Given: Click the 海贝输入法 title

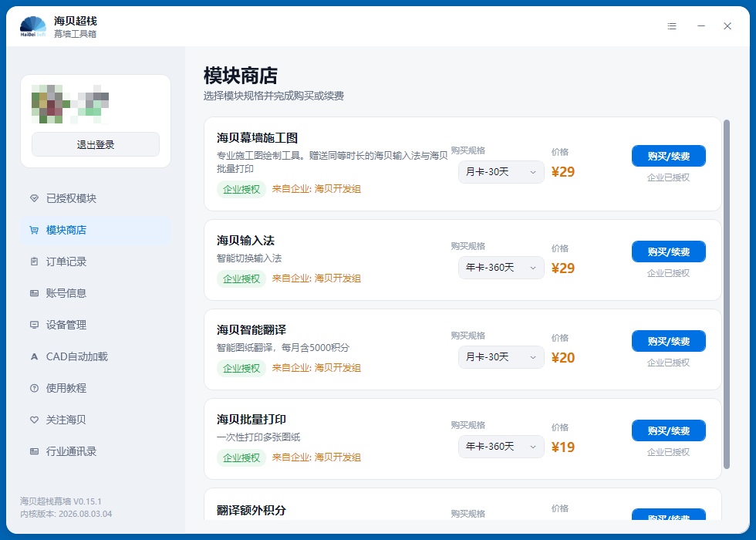Looking at the screenshot, I should pos(245,240).
